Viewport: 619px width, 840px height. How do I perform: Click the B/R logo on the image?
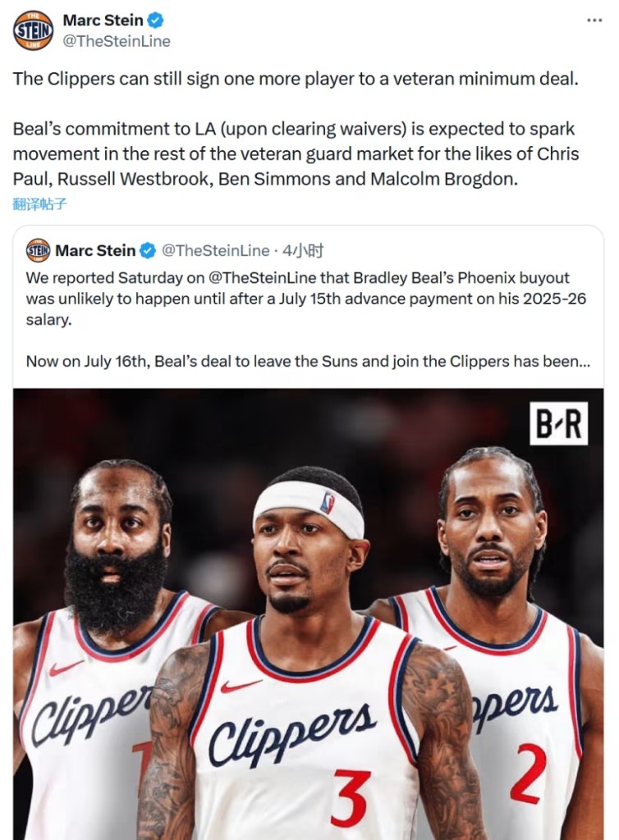[x=558, y=423]
